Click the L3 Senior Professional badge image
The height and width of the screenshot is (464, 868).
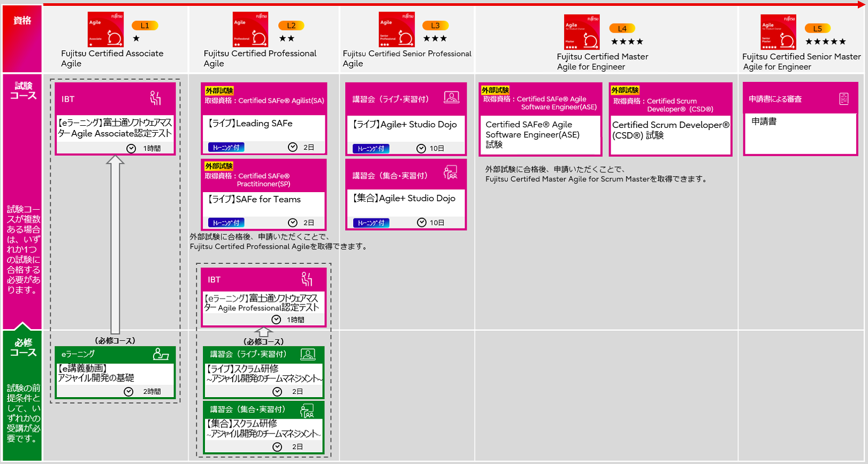(x=397, y=29)
